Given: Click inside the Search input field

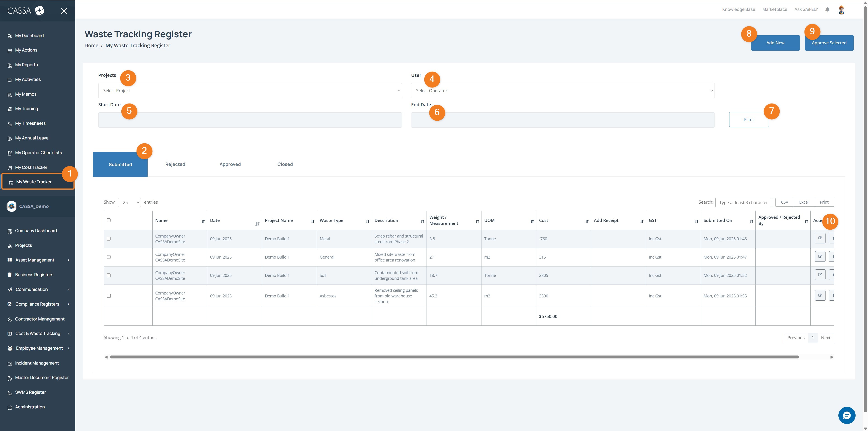Looking at the screenshot, I should (x=744, y=202).
